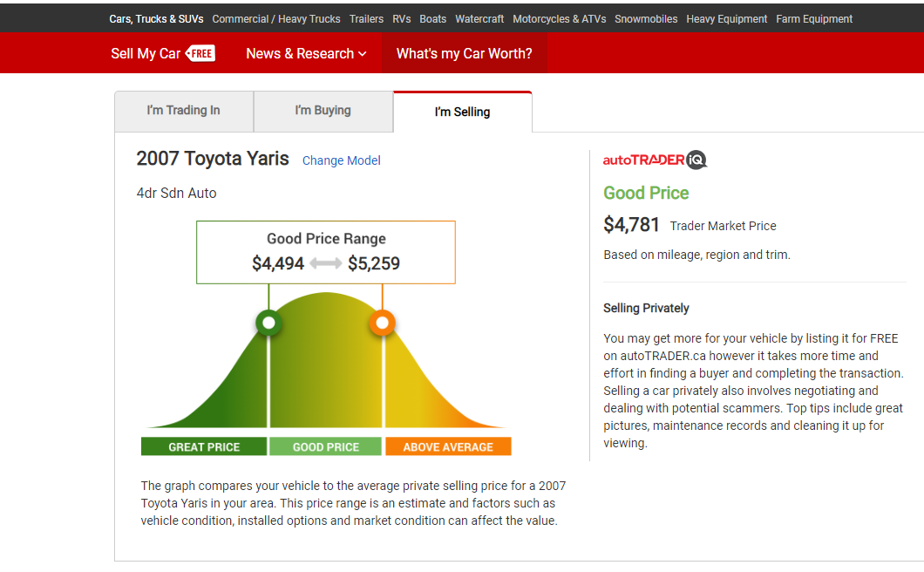Select the I'm Selling tab
Screen dimensions: 924x572
coord(463,112)
